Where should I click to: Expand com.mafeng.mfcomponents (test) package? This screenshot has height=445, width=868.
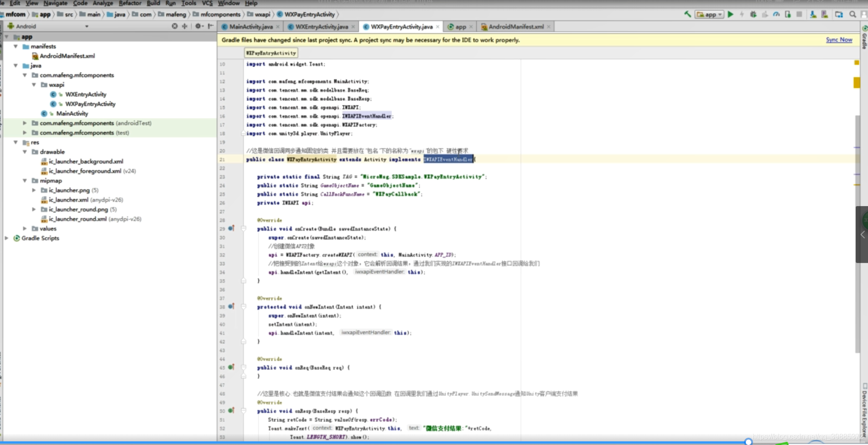click(x=25, y=133)
